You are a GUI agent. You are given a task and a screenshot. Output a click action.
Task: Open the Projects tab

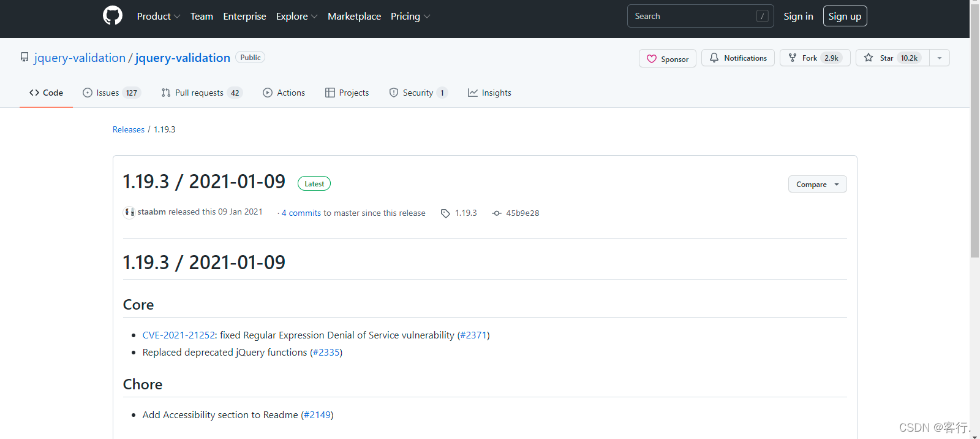pos(347,93)
